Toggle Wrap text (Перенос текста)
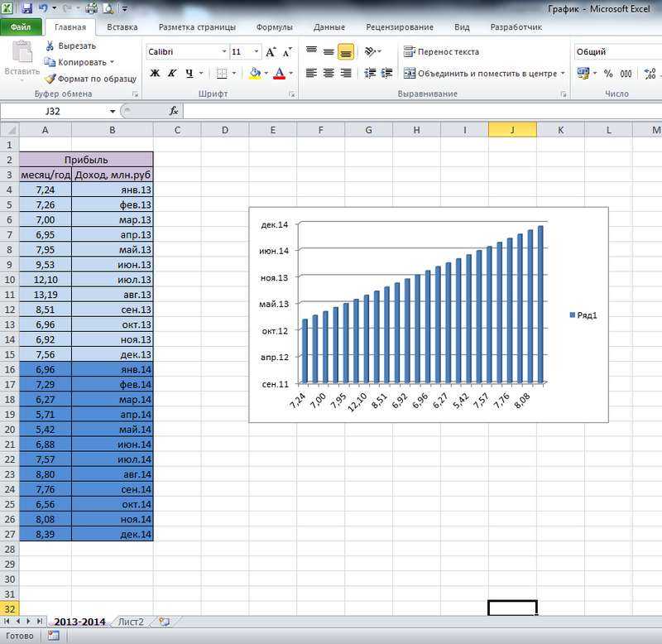Screen dimensions: 662x644 (441, 51)
